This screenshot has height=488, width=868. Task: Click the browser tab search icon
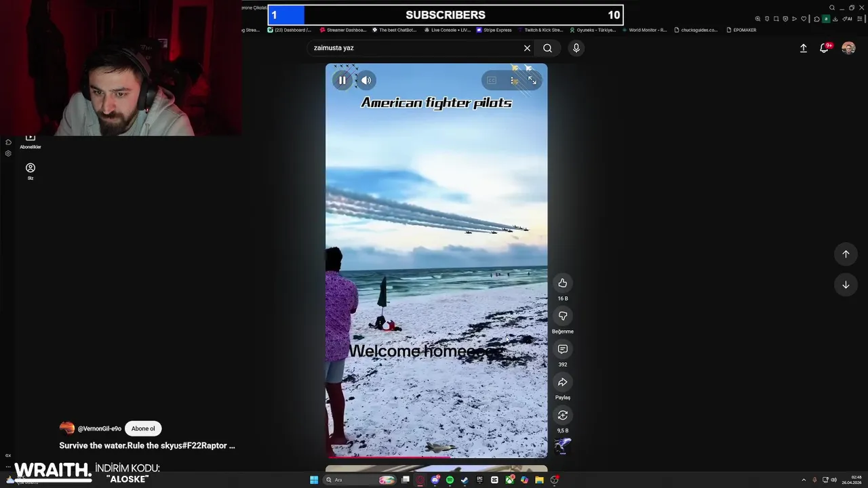832,7
